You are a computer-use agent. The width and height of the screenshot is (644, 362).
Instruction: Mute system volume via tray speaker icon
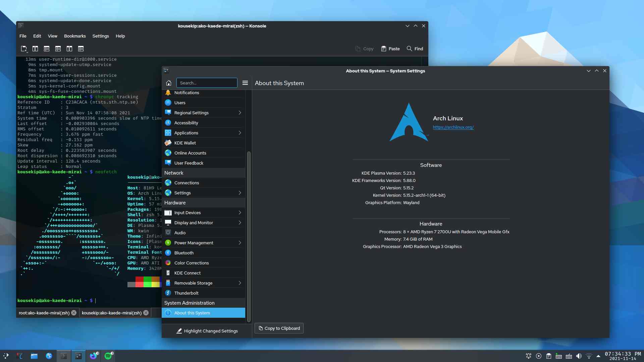579,356
